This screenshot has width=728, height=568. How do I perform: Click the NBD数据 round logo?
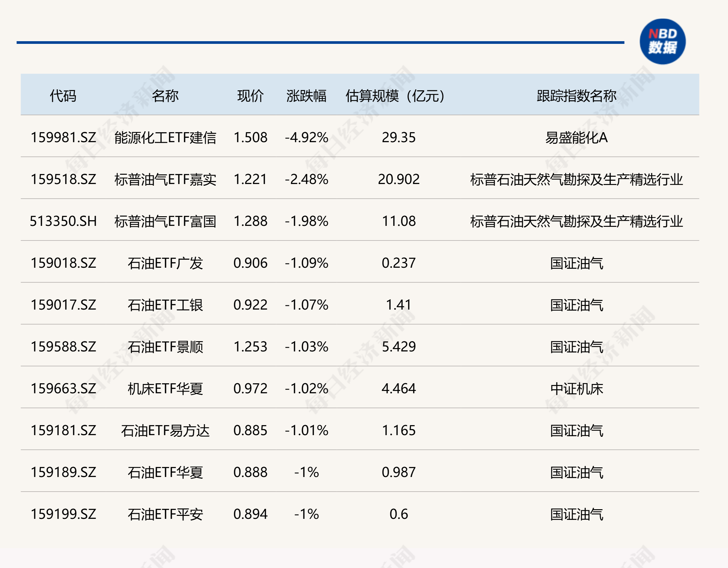(x=662, y=42)
